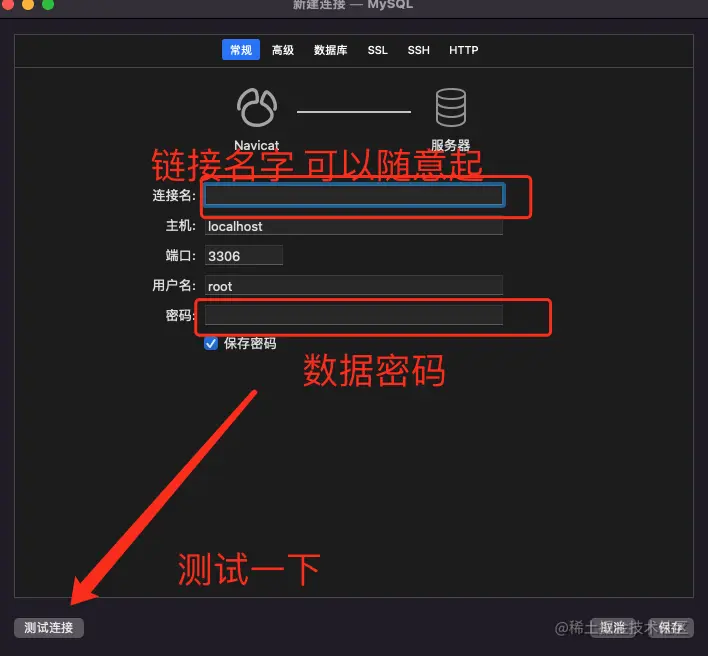Focus the 密码 input field
This screenshot has height=656, width=708.
click(354, 315)
